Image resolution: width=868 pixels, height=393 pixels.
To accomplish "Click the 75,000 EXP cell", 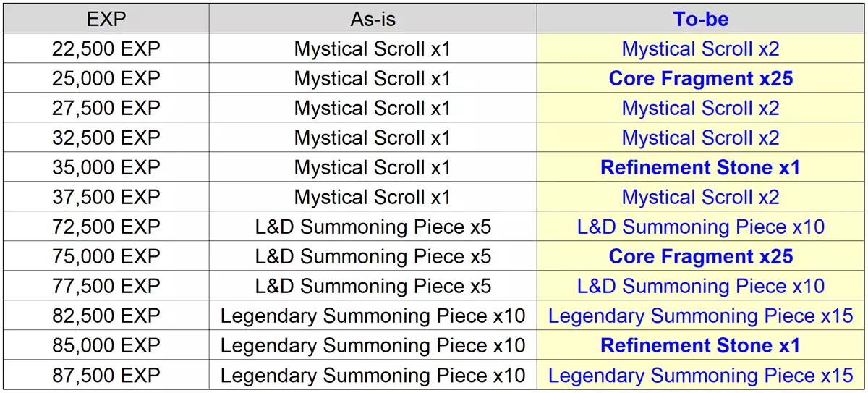I will coord(106,256).
